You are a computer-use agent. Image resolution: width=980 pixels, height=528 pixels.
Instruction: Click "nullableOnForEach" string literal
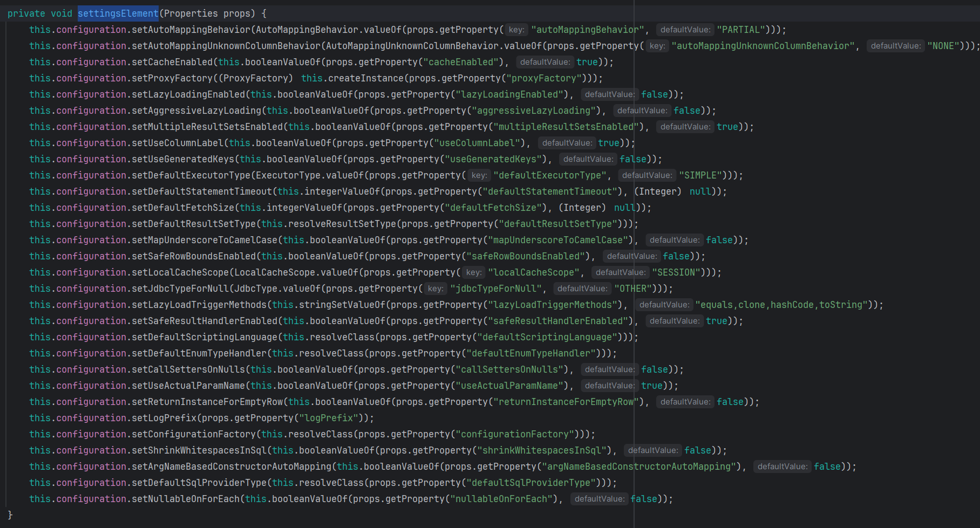pyautogui.click(x=501, y=499)
